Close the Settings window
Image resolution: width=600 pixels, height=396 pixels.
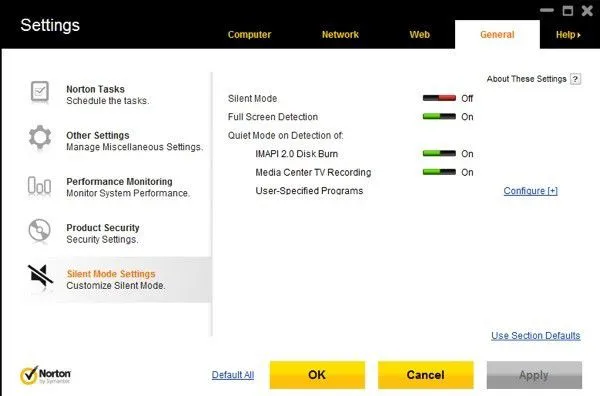coord(587,11)
